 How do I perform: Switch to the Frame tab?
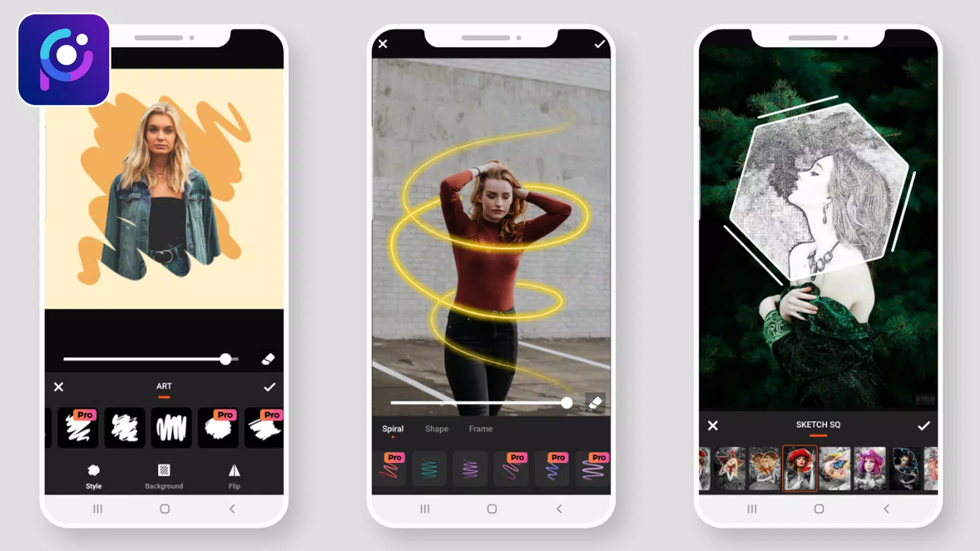click(x=481, y=429)
